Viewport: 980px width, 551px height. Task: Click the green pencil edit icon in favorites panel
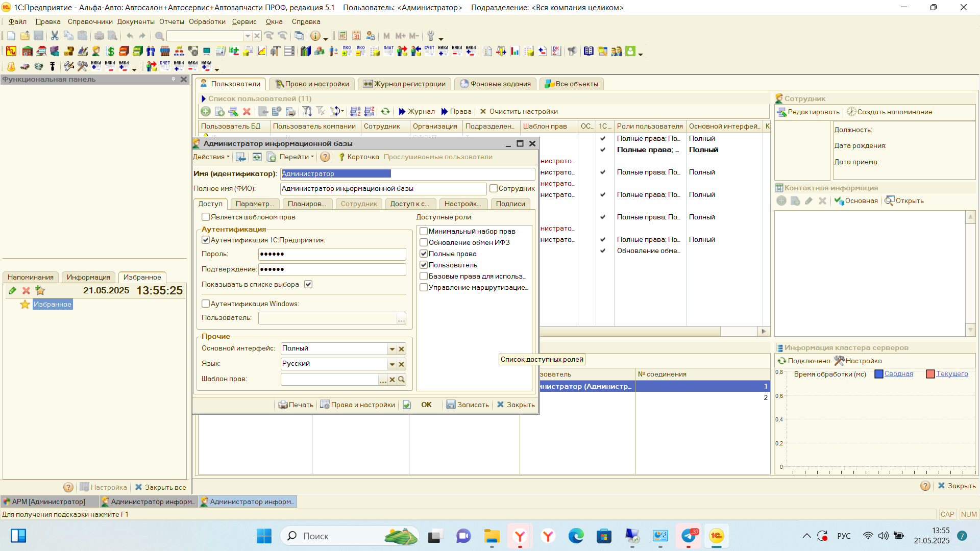(x=12, y=290)
